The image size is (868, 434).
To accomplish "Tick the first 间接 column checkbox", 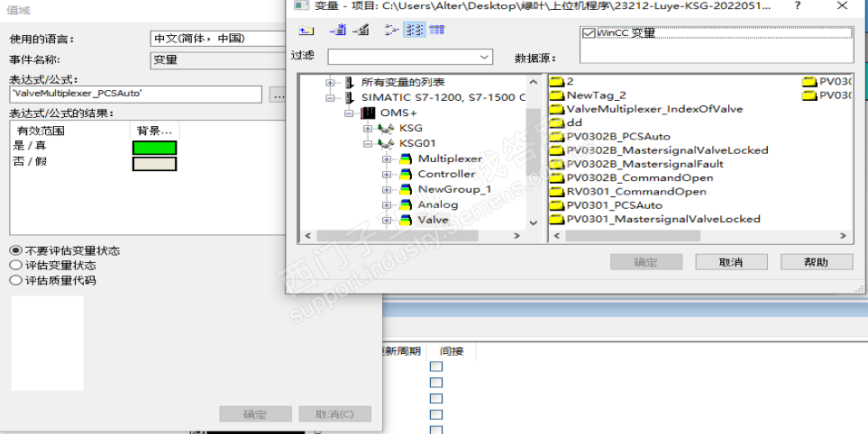I will click(437, 366).
